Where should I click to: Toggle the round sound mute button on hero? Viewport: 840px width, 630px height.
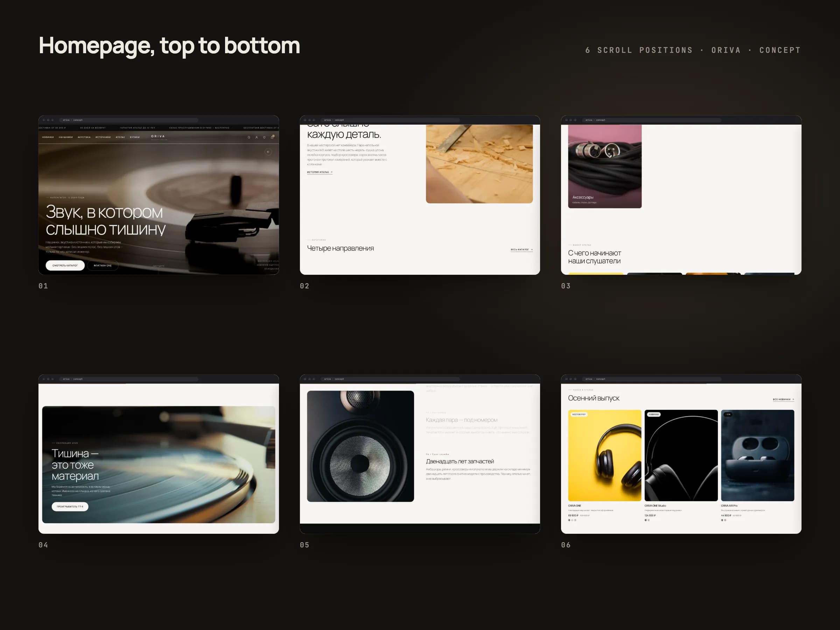(268, 152)
